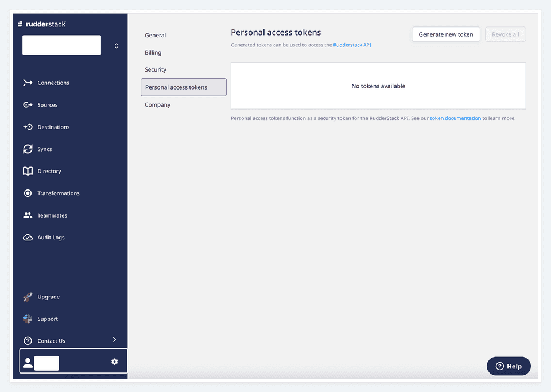Follow the Rudderstack API link
This screenshot has width=551, height=392.
[x=352, y=44]
